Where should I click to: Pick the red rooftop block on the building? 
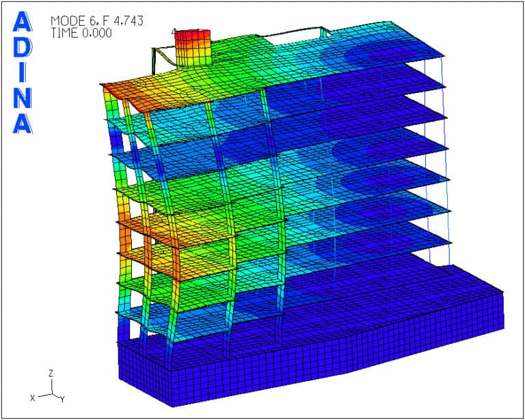[192, 48]
